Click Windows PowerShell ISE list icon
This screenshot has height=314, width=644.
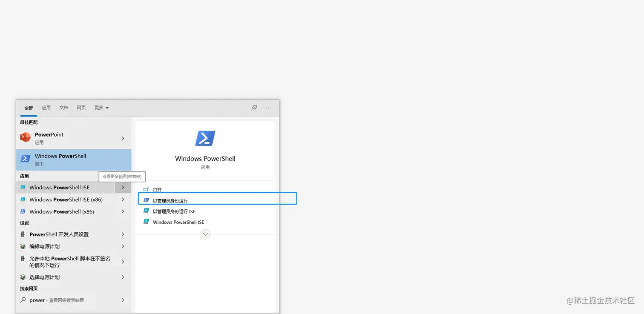pyautogui.click(x=23, y=187)
